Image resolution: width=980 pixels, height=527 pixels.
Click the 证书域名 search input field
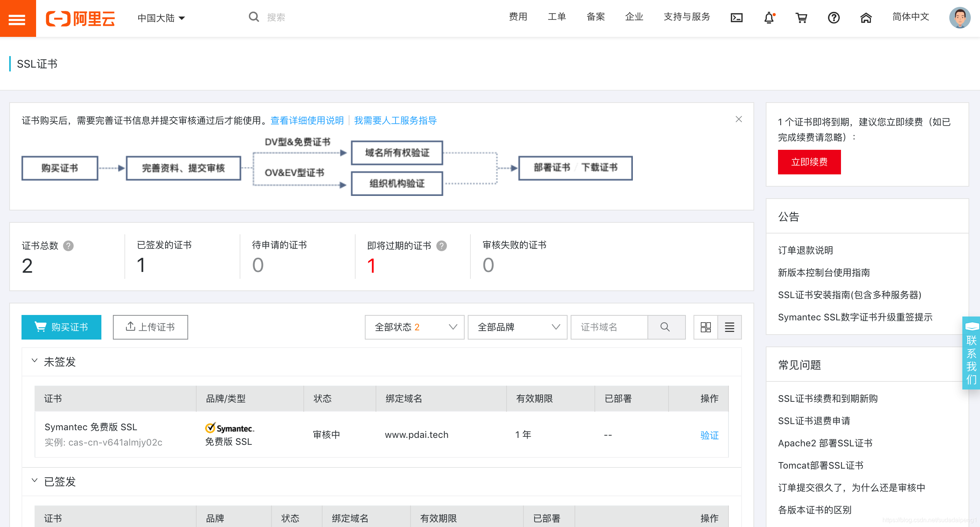(x=609, y=327)
